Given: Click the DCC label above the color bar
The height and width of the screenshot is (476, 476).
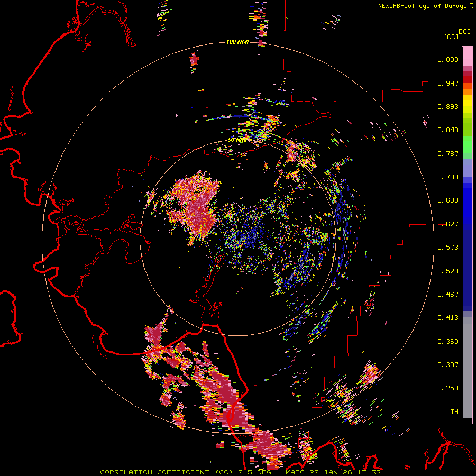Looking at the screenshot, I should [465, 32].
